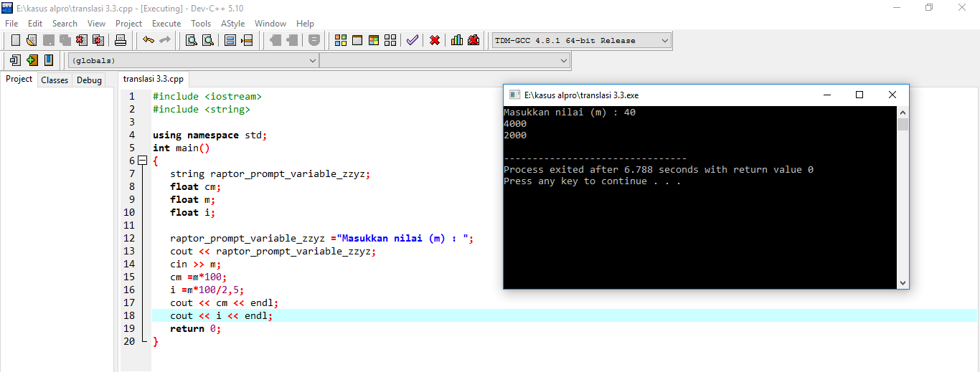Screen dimensions: 980x372
Task: Click the Close file toolbar icon
Action: pyautogui.click(x=82, y=40)
